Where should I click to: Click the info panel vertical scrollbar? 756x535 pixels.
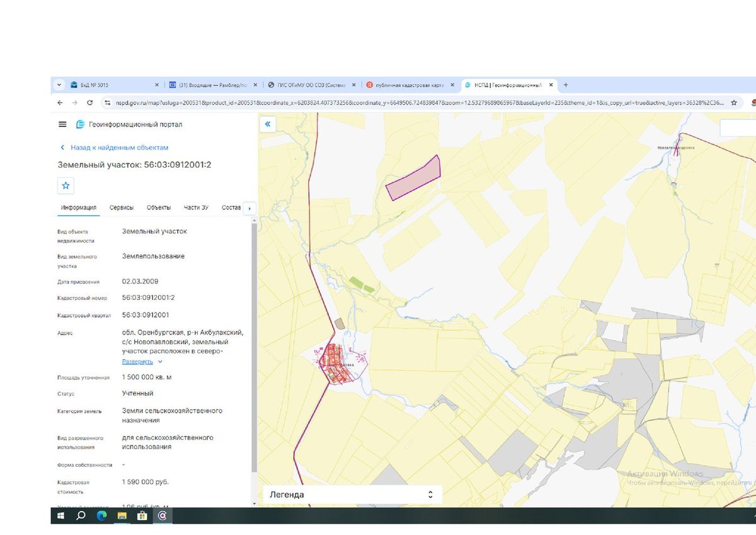tap(254, 347)
